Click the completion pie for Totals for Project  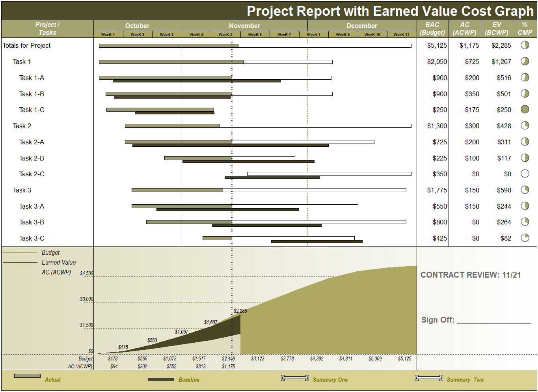(525, 45)
